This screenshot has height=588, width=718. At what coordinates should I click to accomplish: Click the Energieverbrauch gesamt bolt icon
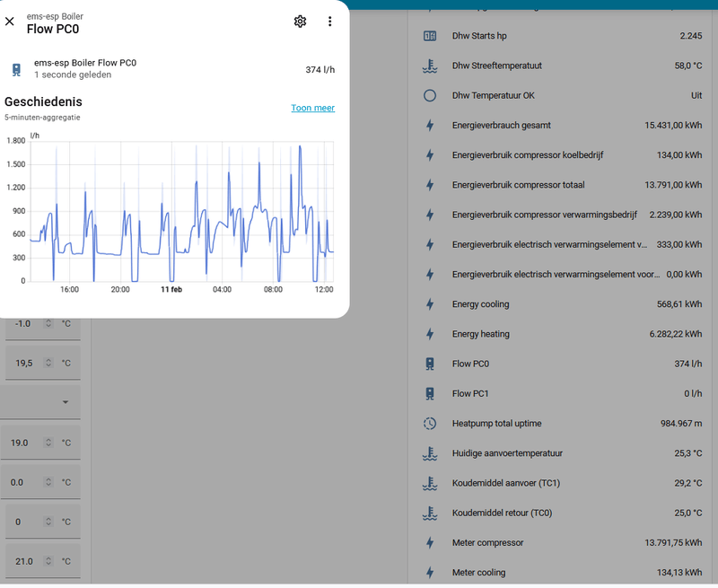430,126
